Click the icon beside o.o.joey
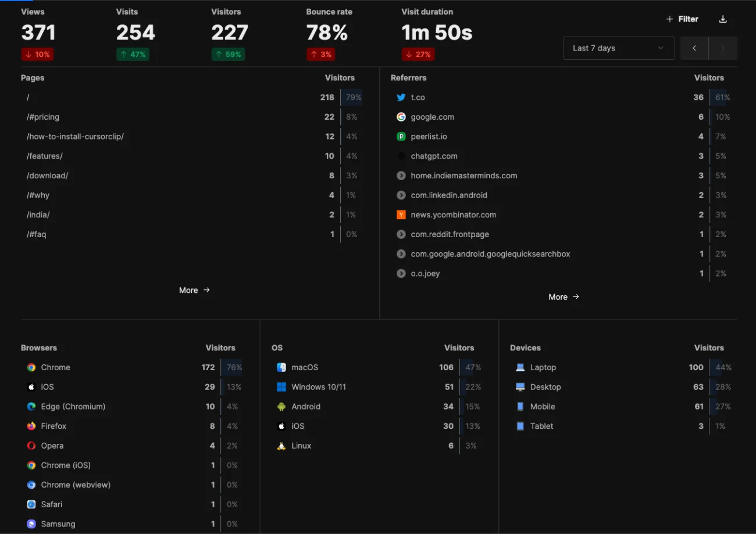The height and width of the screenshot is (534, 756). pos(401,274)
